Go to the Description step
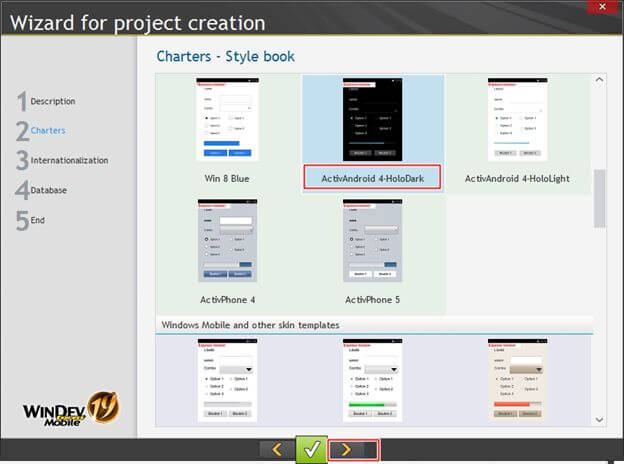Image resolution: width=624 pixels, height=464 pixels. (46, 101)
